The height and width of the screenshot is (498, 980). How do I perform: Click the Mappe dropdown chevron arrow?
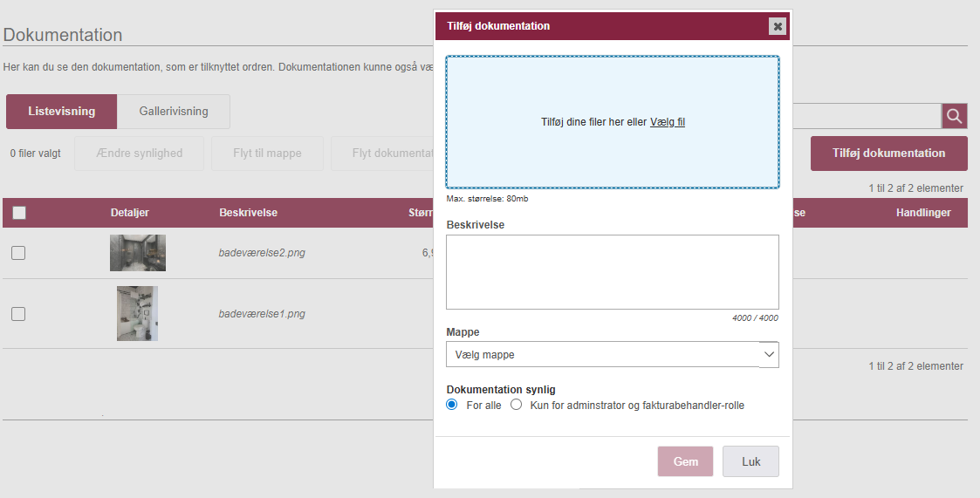[769, 355]
